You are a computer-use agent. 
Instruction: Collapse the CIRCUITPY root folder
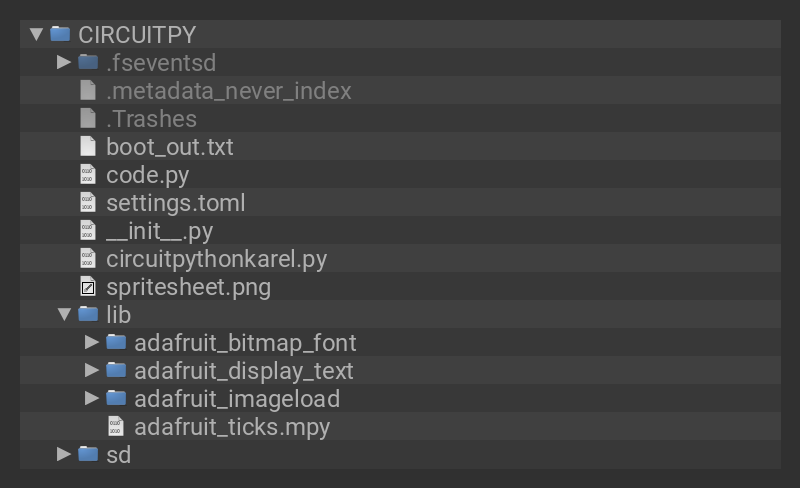tap(37, 34)
